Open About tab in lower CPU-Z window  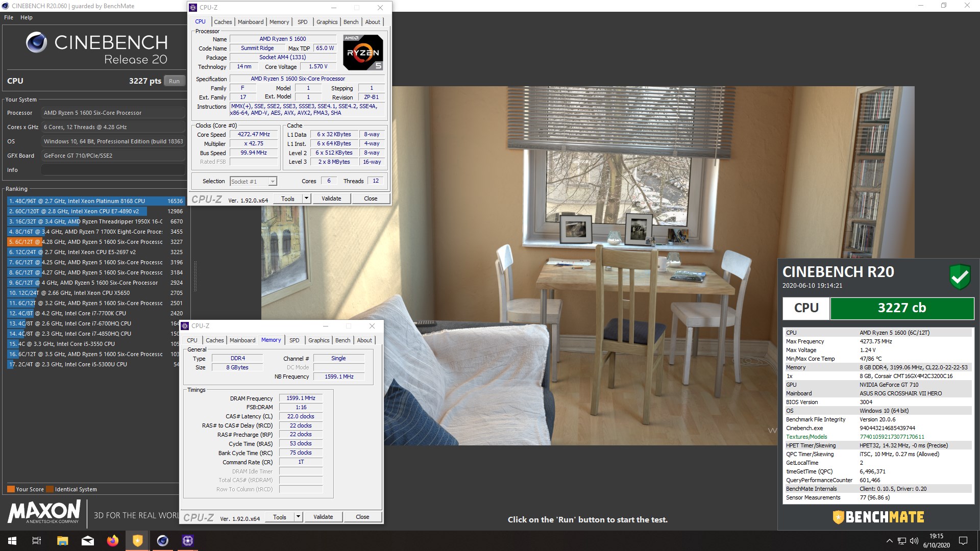click(x=364, y=340)
